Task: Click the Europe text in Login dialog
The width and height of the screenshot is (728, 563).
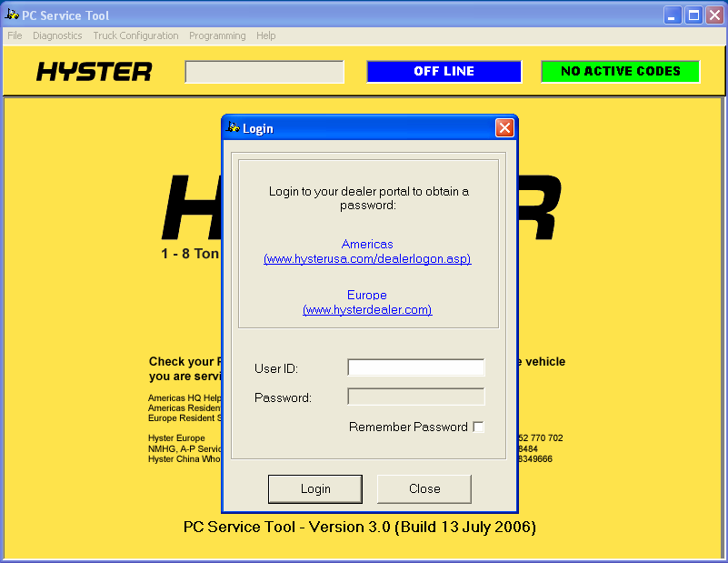Action: click(367, 296)
